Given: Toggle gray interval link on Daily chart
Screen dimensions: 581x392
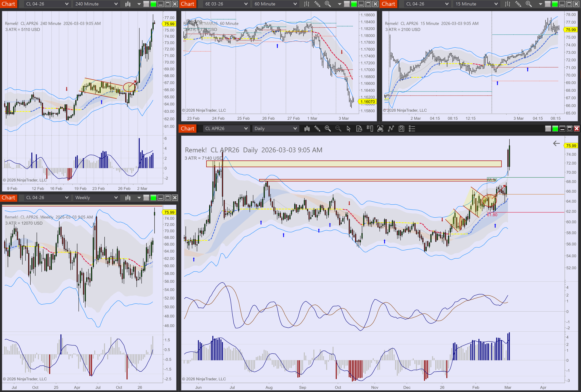Looking at the screenshot, I should 548,129.
